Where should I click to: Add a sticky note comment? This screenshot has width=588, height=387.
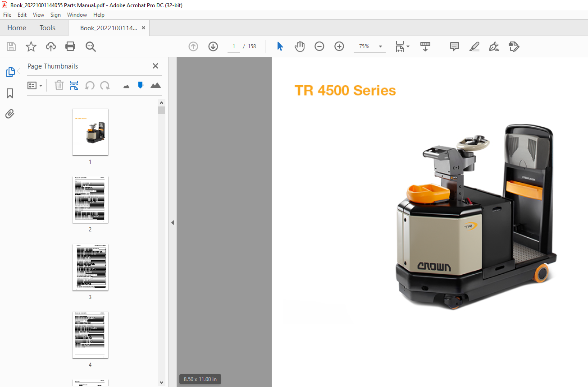click(x=455, y=46)
